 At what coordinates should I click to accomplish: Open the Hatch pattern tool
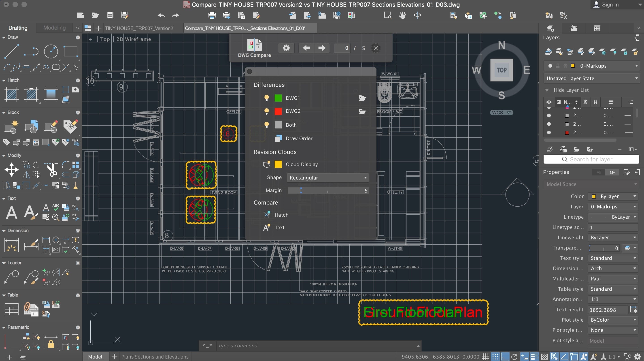pos(11,94)
